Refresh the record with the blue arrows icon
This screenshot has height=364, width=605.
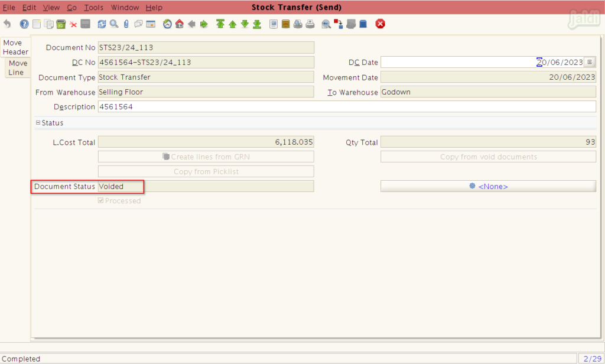click(102, 24)
